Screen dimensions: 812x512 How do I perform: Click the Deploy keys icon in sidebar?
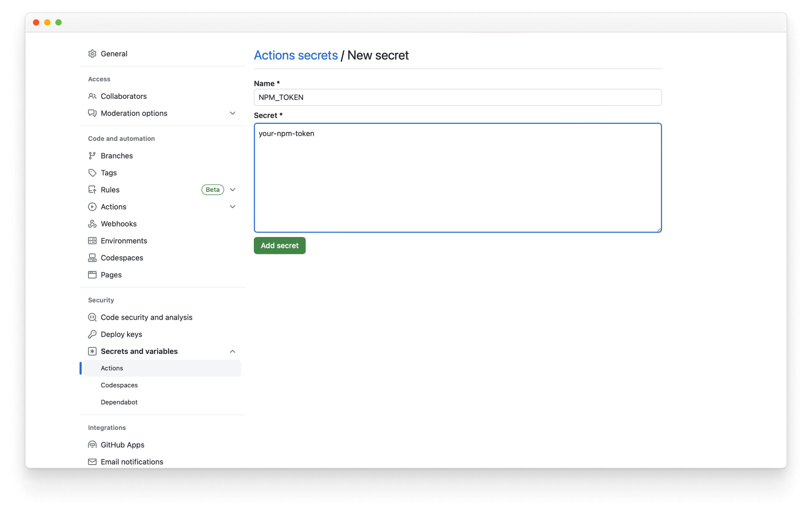point(92,334)
